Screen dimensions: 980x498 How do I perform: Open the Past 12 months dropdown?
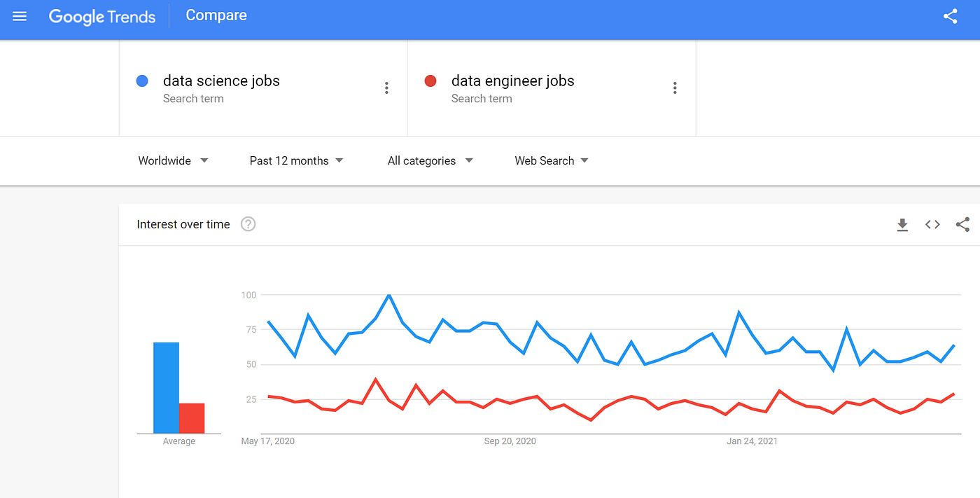click(296, 160)
